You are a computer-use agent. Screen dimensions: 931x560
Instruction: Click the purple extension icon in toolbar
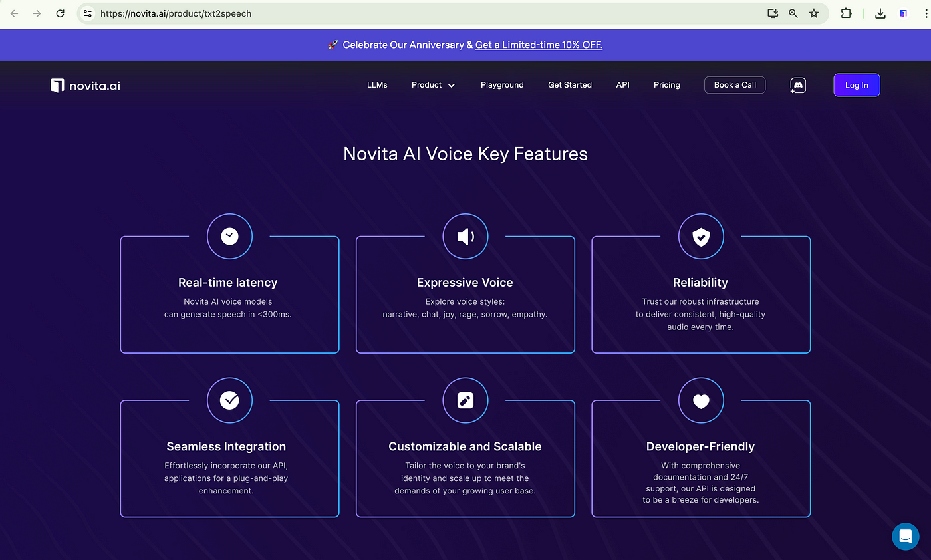[x=904, y=13]
